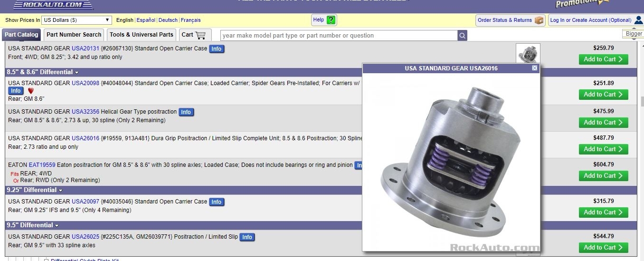
Task: Click Info button for USA20097
Action: 217,202
